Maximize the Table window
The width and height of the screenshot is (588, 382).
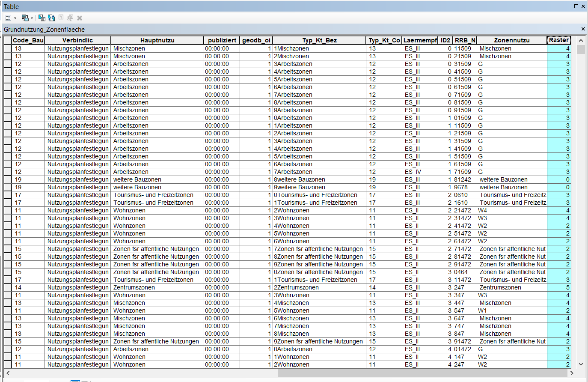[576, 6]
